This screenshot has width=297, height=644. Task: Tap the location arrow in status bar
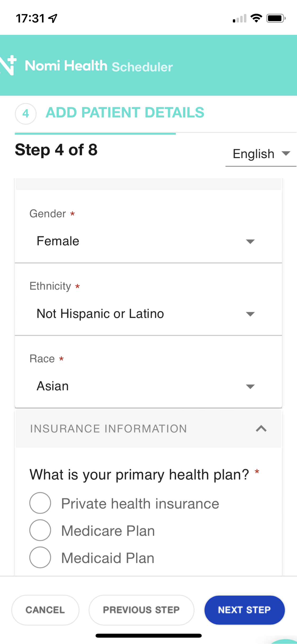53,18
